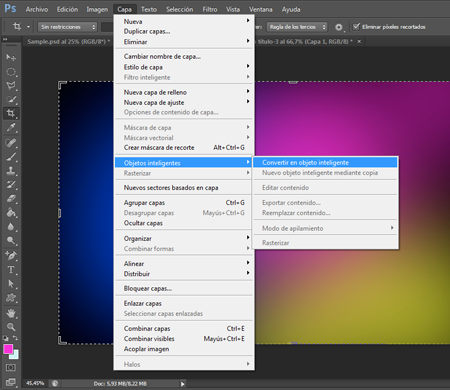450x390 pixels.
Task: Choose Combinar visibles
Action: point(184,338)
